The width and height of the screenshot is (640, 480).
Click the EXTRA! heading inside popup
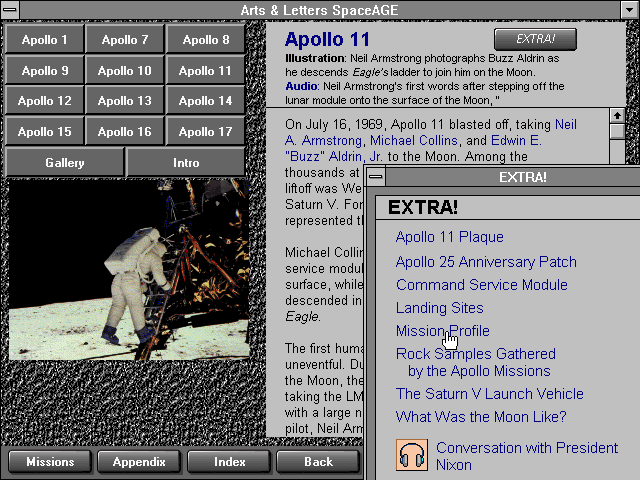(x=423, y=207)
